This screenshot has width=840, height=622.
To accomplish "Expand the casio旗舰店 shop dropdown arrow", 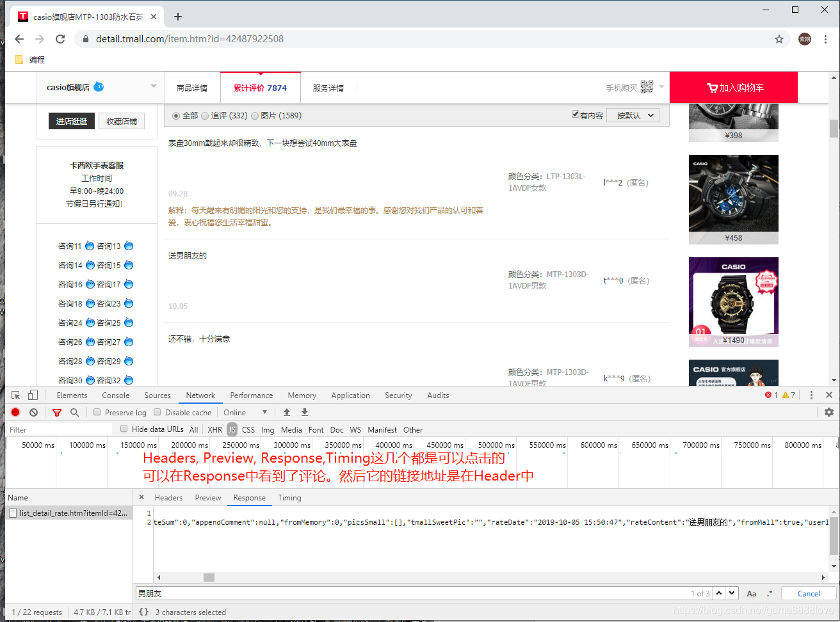I will (x=154, y=86).
